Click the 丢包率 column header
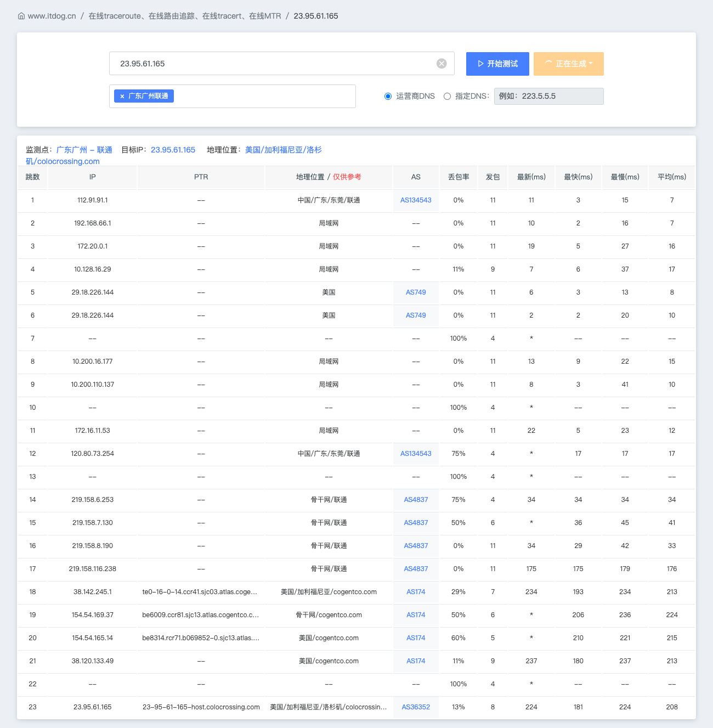713x728 pixels. click(459, 177)
